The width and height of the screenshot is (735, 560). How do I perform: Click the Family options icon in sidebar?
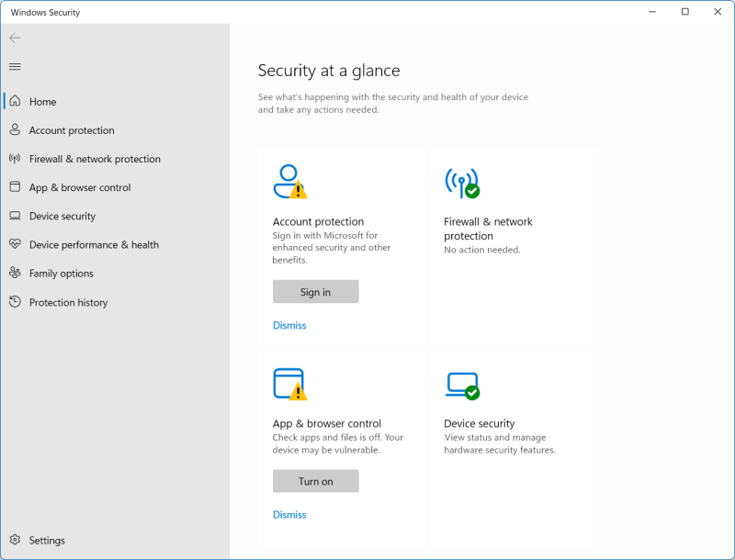coord(15,274)
